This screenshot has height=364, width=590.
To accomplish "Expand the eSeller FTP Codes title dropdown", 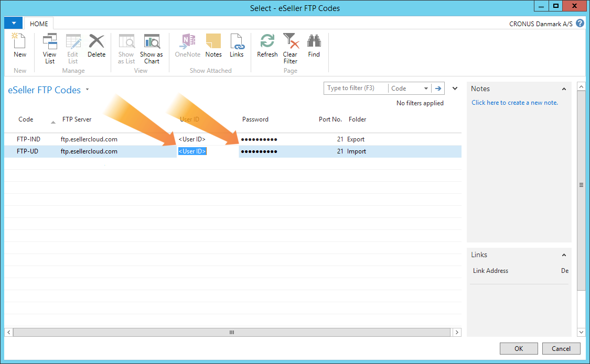I will pos(87,90).
